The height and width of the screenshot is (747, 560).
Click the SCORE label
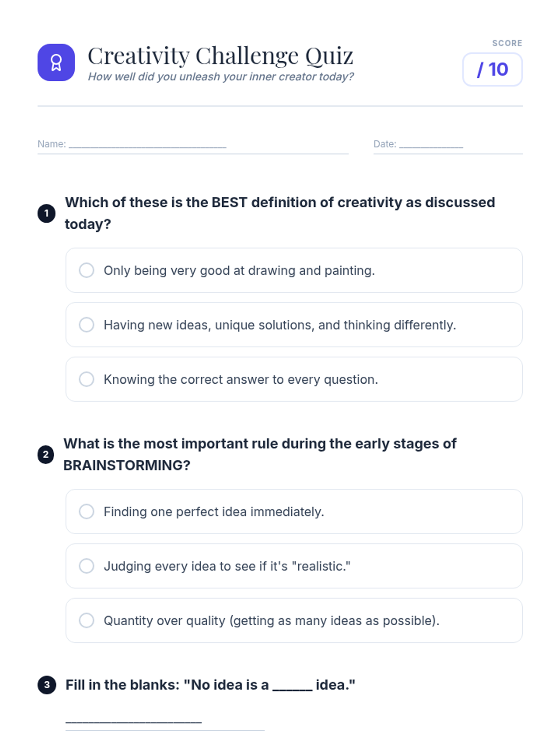tap(507, 43)
